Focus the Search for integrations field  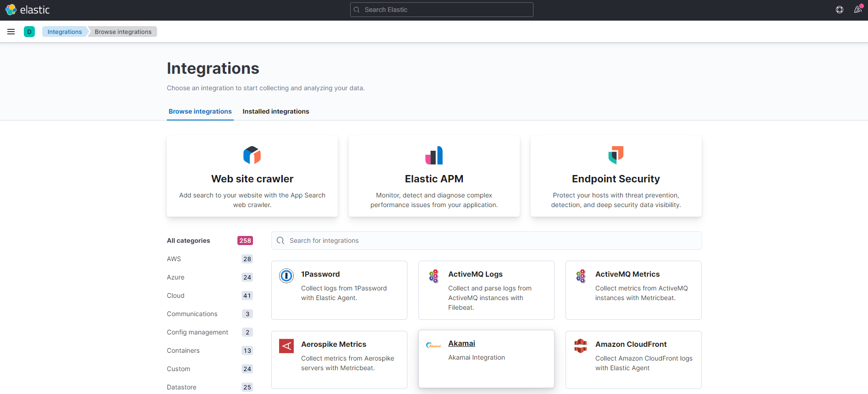[487, 241]
